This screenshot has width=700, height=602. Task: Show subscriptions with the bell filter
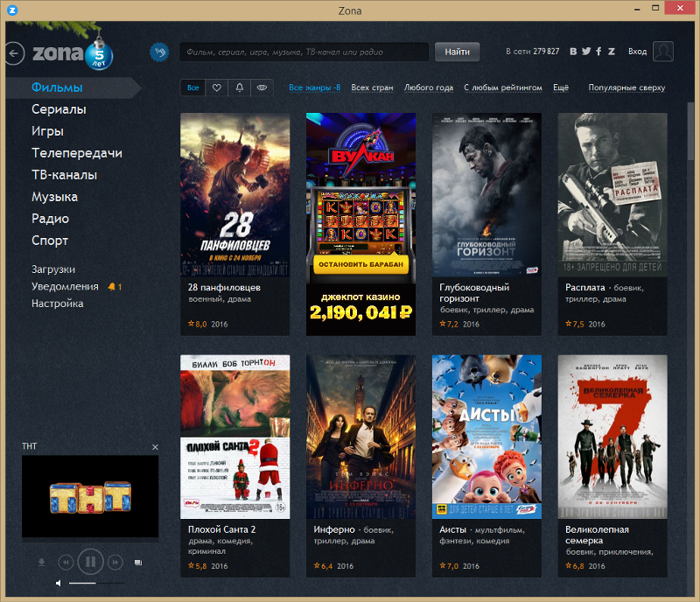click(239, 87)
